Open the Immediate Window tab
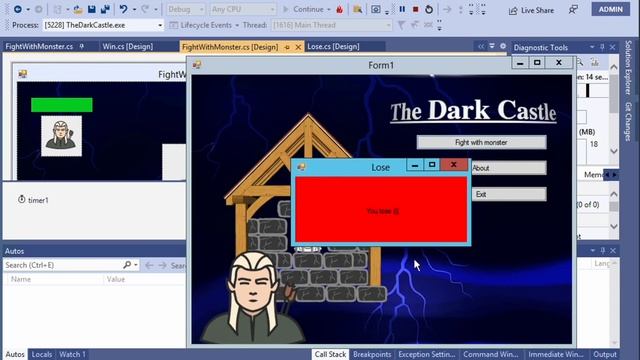 (x=556, y=354)
